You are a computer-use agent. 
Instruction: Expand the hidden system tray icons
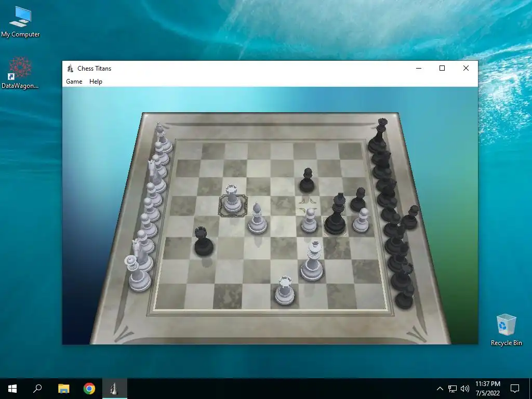tap(440, 389)
